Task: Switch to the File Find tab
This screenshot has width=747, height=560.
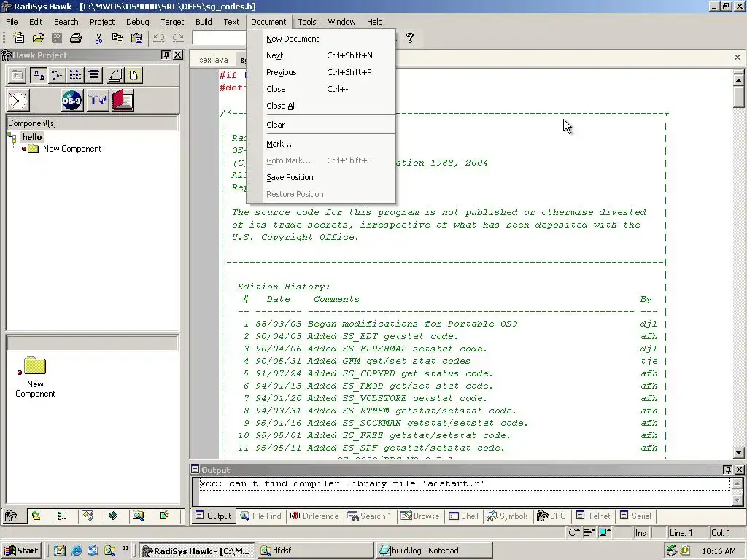Action: tap(261, 516)
